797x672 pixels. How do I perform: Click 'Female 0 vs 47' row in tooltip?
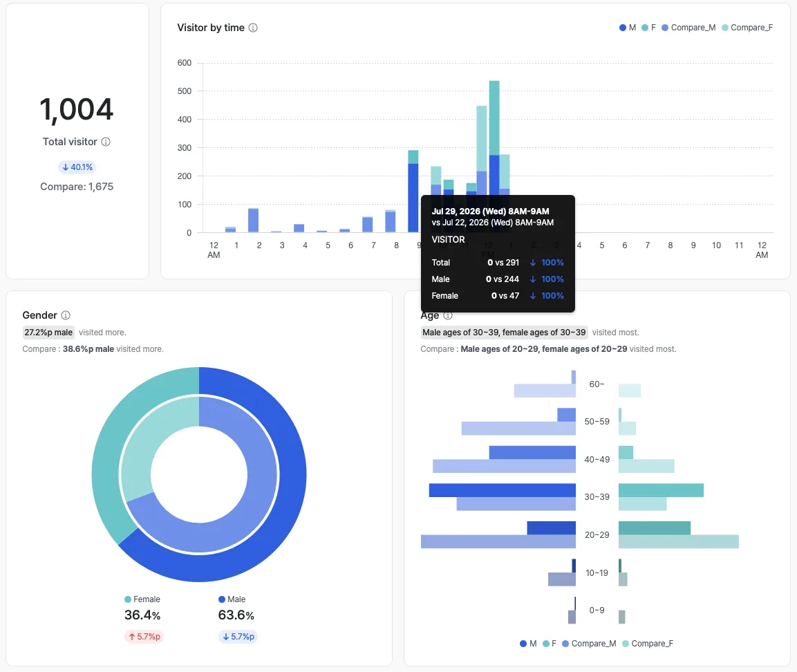tap(498, 296)
